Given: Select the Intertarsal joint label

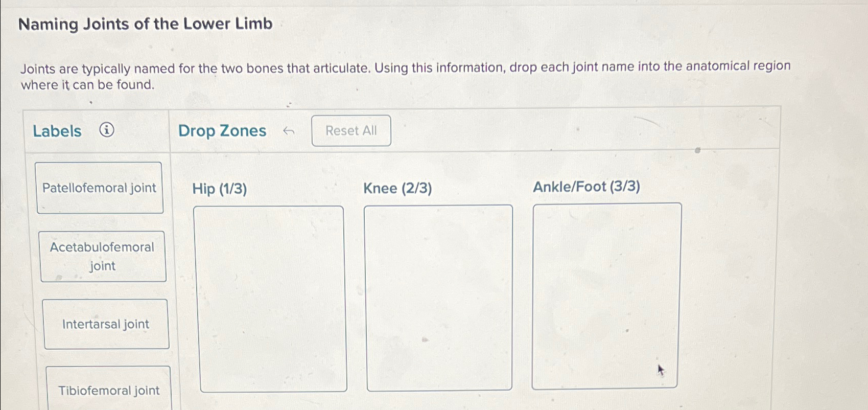Looking at the screenshot, I should pos(106,324).
